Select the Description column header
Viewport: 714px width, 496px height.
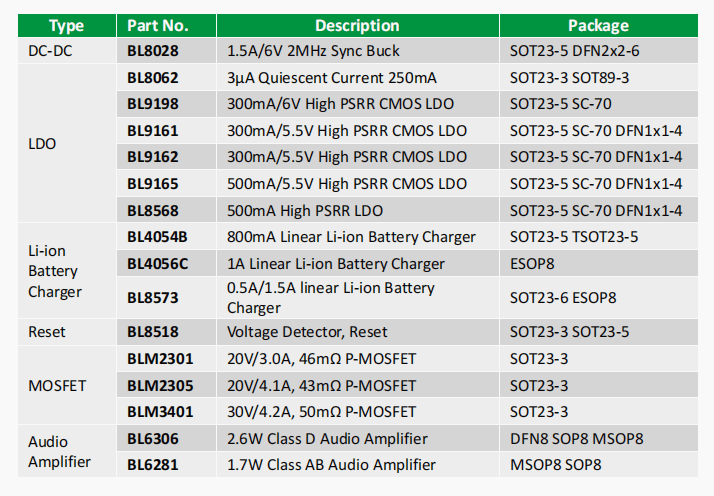358,26
